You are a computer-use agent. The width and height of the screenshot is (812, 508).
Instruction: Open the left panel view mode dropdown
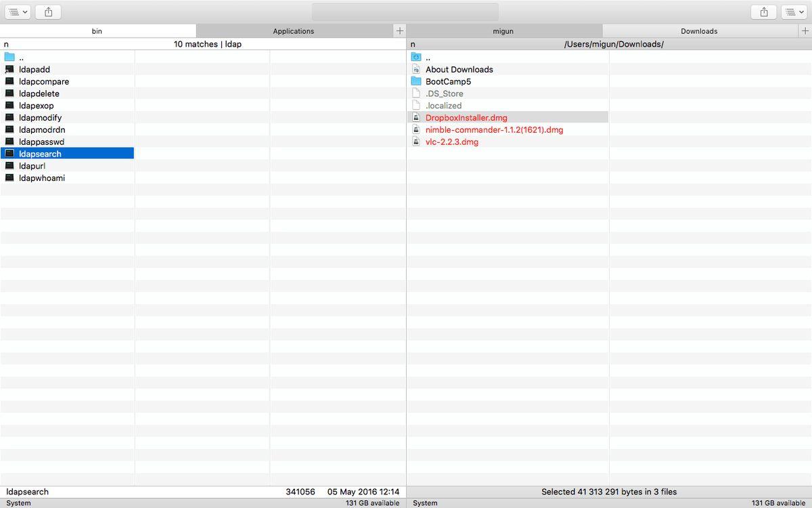[x=18, y=12]
